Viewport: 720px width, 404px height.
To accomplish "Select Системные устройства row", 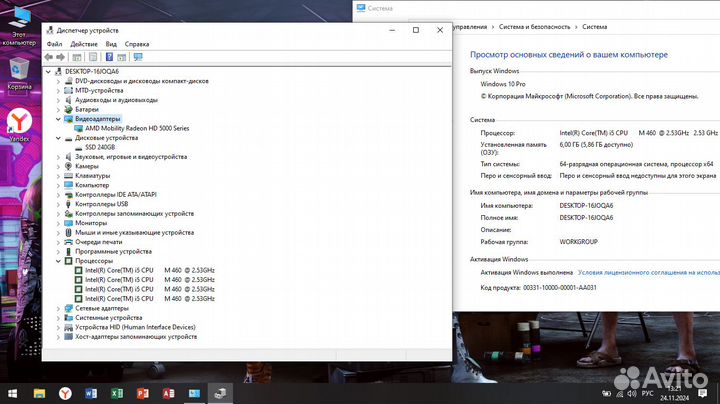I will pos(108,318).
